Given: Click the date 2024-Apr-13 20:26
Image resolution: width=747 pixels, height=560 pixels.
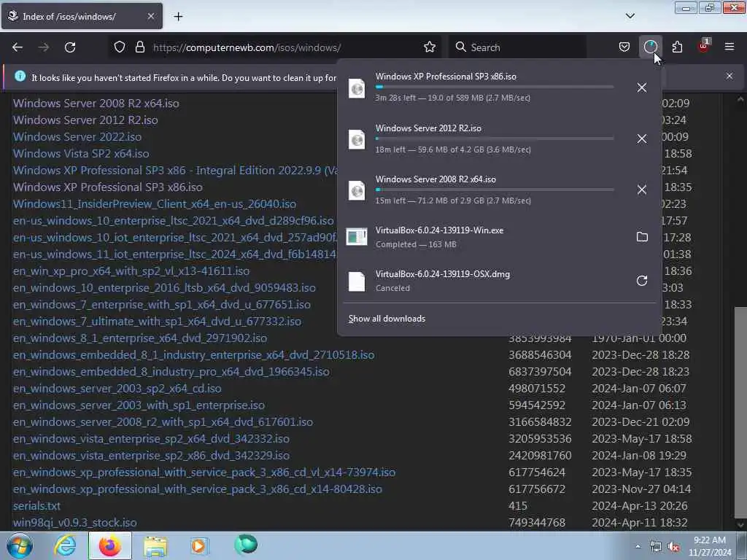Looking at the screenshot, I should coord(639,506).
